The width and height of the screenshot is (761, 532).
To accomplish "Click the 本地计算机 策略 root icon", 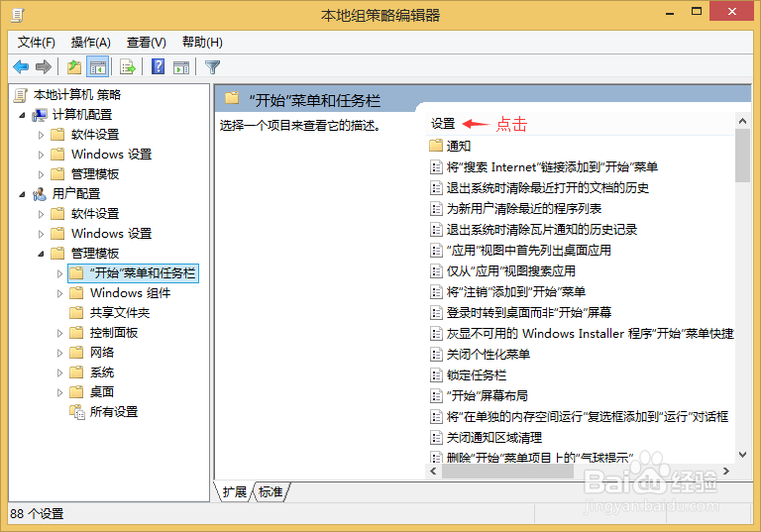I will [x=21, y=95].
